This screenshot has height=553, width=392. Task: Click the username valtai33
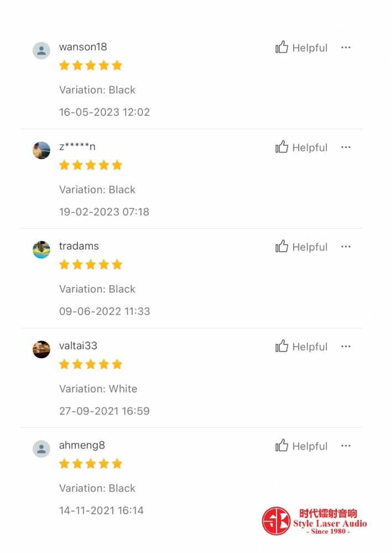coord(78,346)
